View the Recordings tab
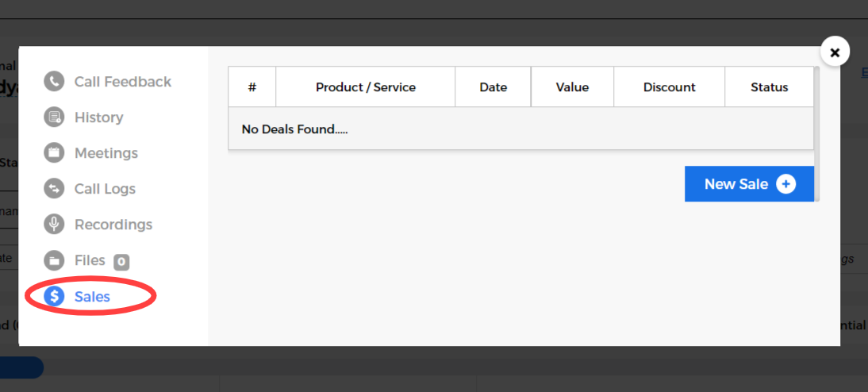 click(113, 225)
